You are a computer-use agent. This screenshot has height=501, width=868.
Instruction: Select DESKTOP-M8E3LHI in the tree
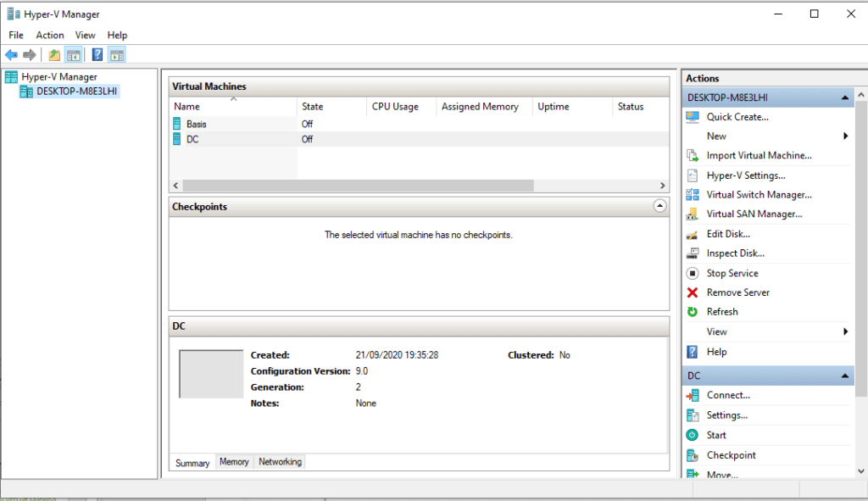77,92
